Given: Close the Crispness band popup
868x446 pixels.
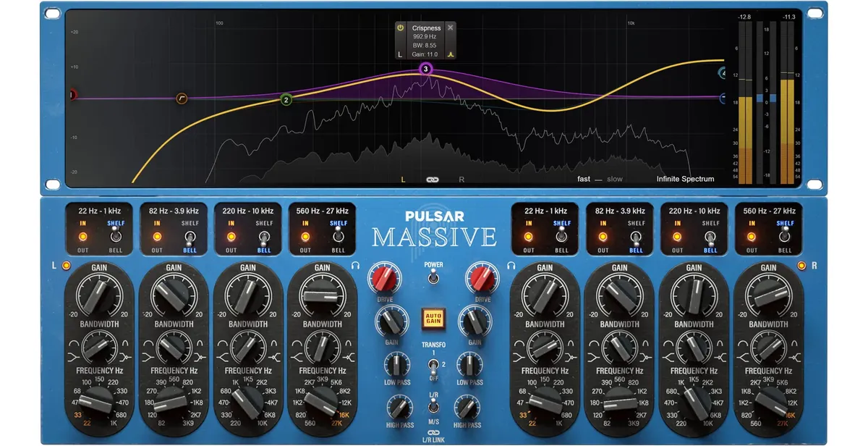Looking at the screenshot, I should [450, 28].
